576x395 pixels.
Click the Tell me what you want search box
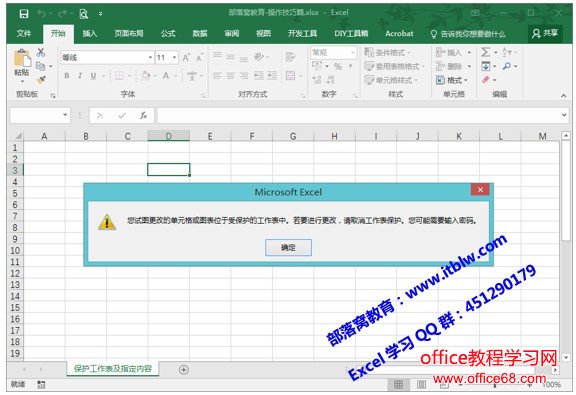pyautogui.click(x=468, y=34)
